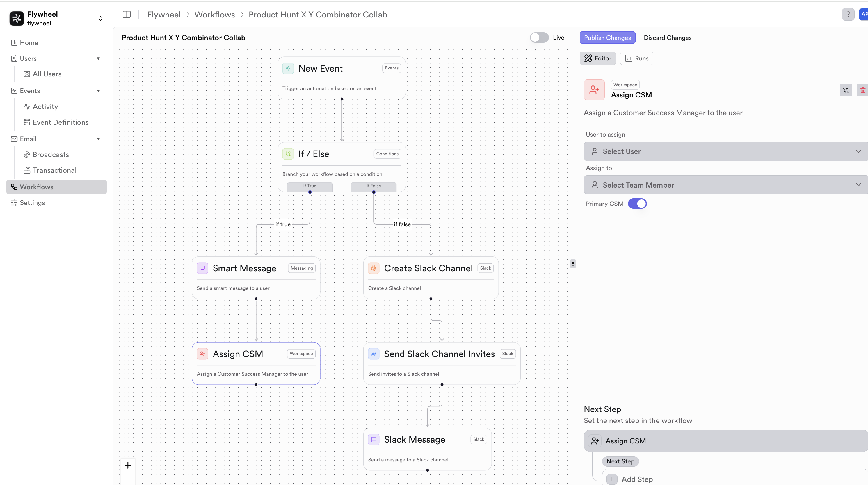Image resolution: width=868 pixels, height=485 pixels.
Task: Open Settings from the sidebar
Action: 32,202
